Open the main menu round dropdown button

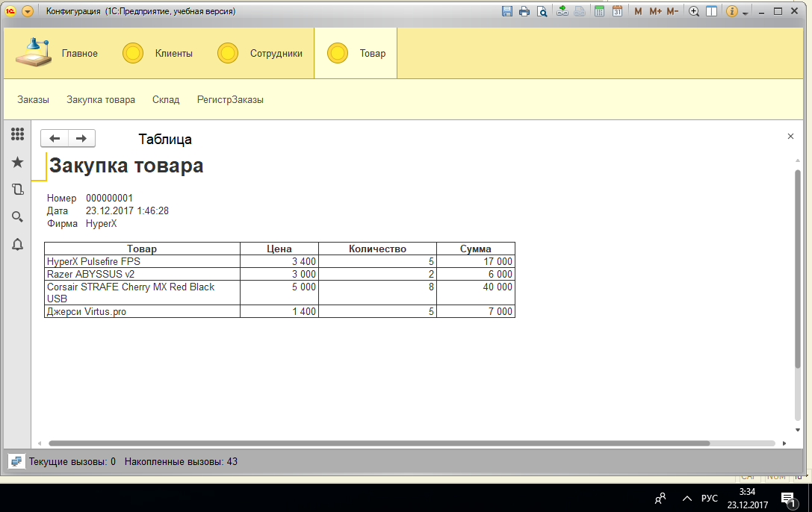click(28, 11)
